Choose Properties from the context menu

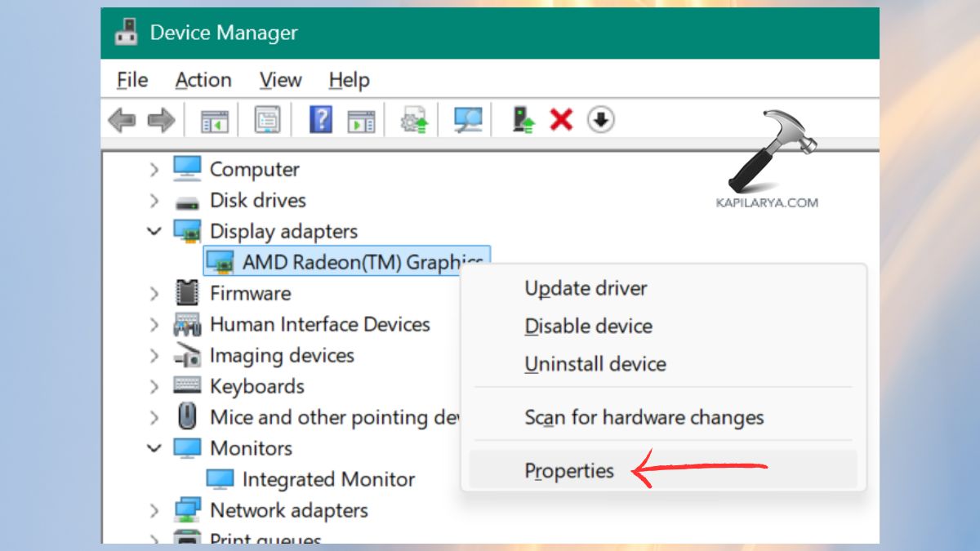coord(569,470)
